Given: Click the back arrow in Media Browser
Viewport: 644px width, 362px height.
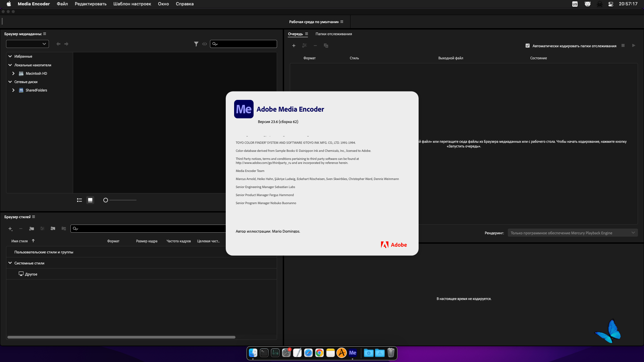Looking at the screenshot, I should tap(58, 44).
